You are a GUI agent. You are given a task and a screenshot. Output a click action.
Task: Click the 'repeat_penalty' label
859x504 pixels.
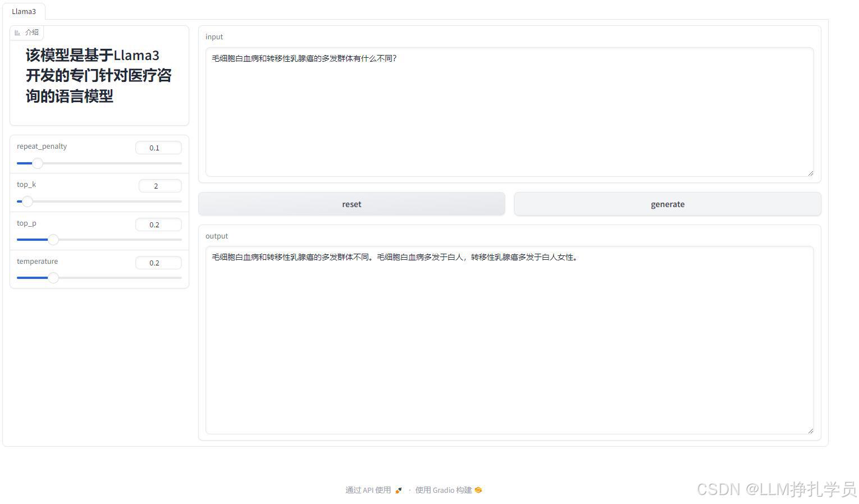[42, 146]
